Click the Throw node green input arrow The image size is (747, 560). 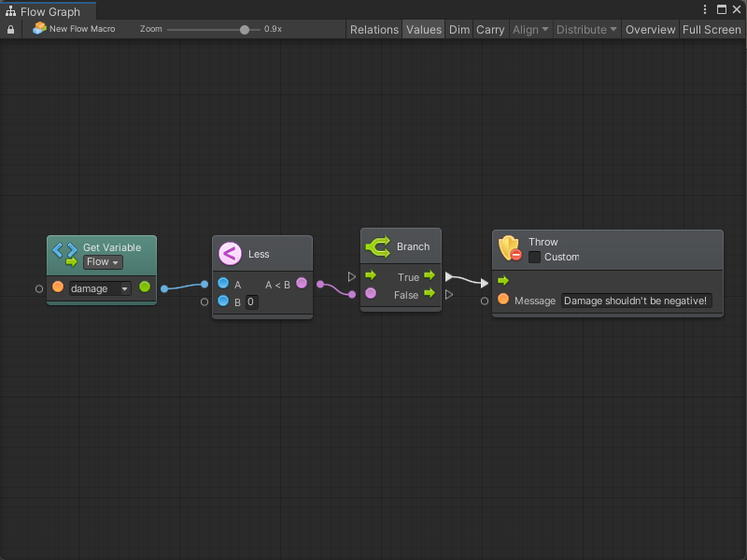503,281
